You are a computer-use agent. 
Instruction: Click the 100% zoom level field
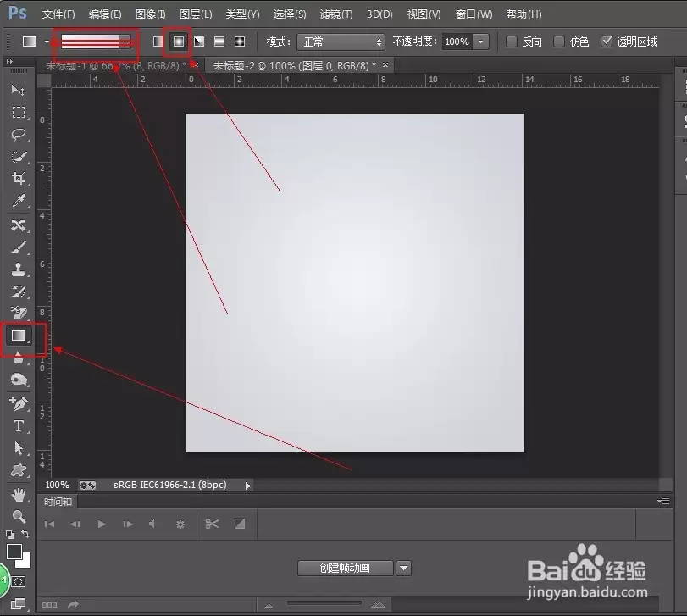58,485
